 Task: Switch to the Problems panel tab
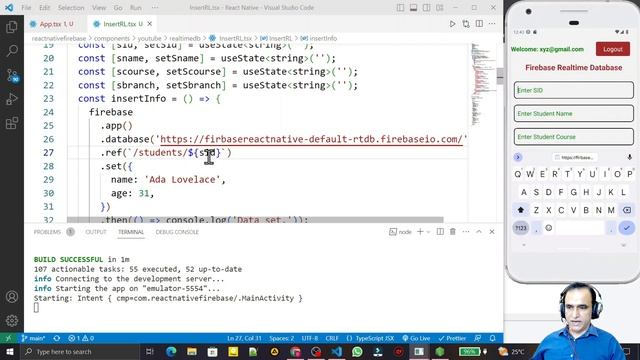point(47,232)
